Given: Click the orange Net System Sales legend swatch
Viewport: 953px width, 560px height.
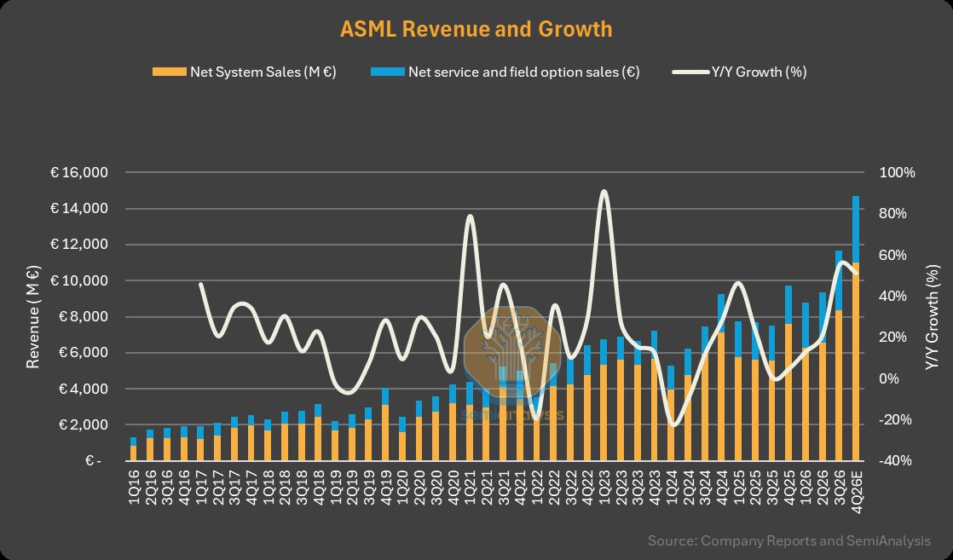Looking at the screenshot, I should (169, 72).
